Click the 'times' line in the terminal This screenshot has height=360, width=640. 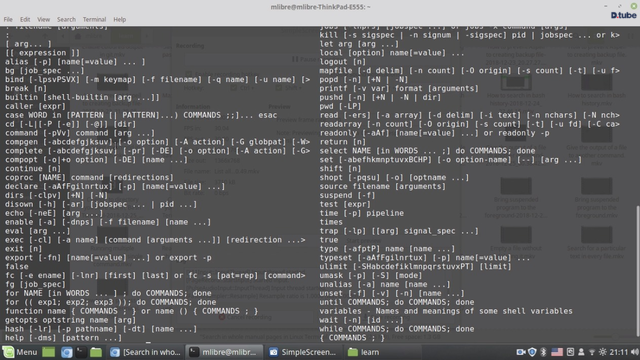(x=331, y=222)
